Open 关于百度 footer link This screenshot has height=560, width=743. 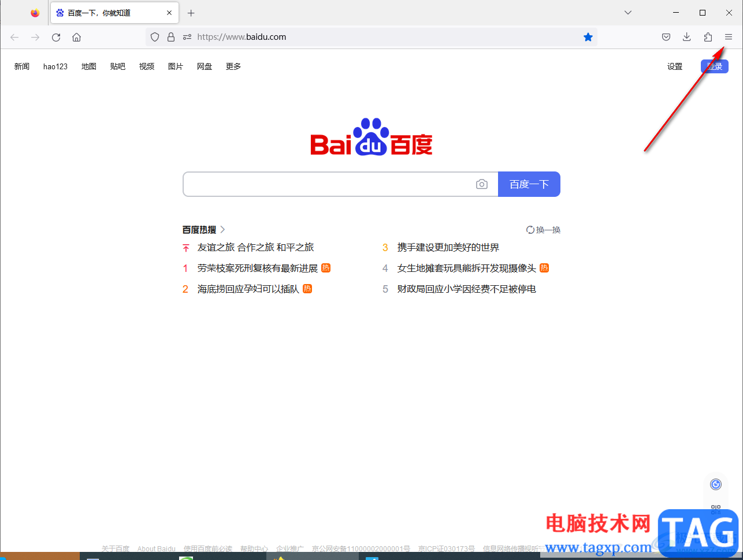116,548
